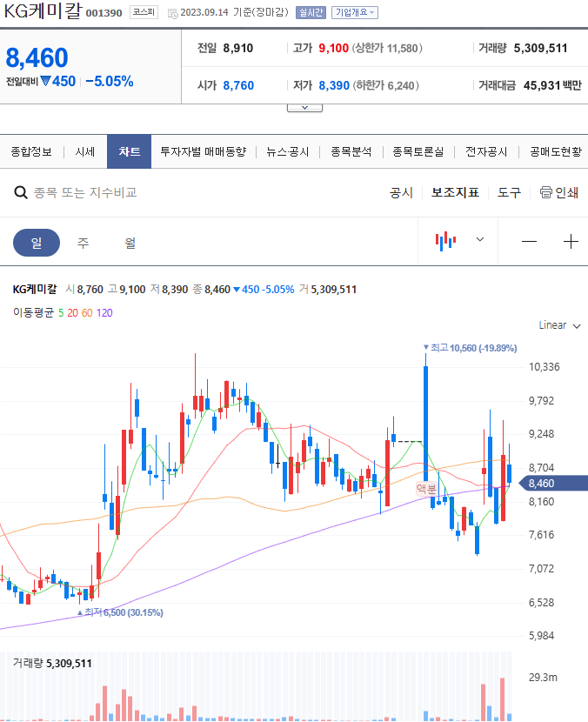Click the calendar icon beside the date

tap(173, 13)
